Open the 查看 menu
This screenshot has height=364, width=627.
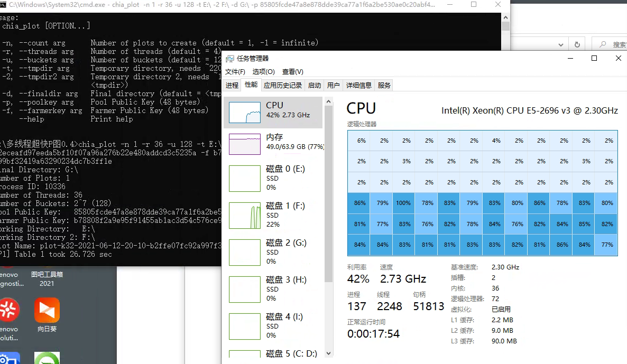293,71
